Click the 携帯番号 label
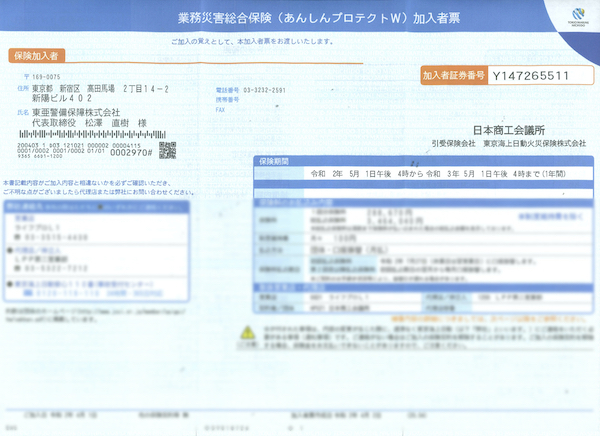 coord(227,100)
